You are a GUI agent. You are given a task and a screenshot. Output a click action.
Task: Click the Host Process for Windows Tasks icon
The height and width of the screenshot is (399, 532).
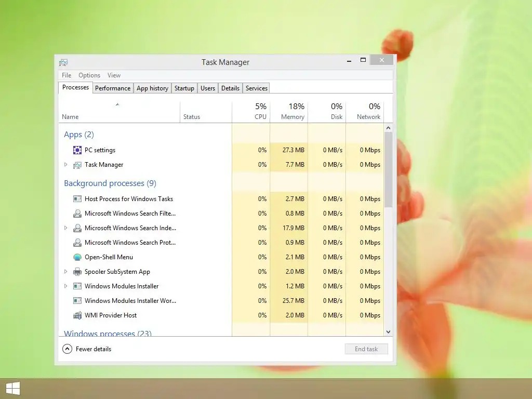click(x=77, y=199)
